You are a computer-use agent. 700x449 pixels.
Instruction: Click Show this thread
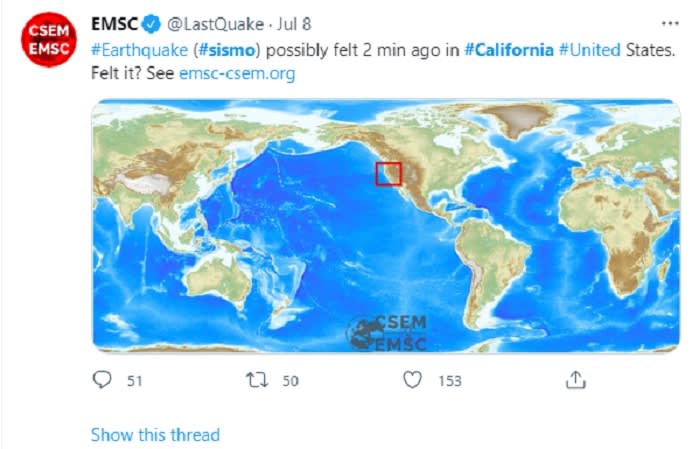tap(155, 435)
